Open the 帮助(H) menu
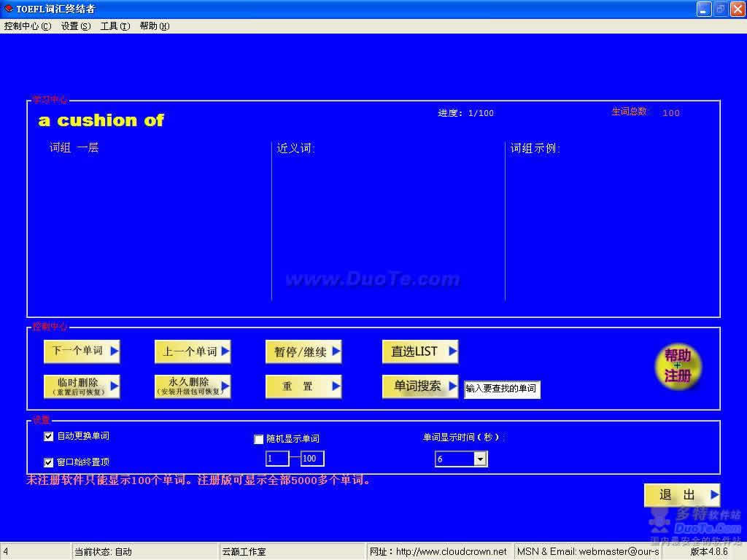 coord(155,26)
